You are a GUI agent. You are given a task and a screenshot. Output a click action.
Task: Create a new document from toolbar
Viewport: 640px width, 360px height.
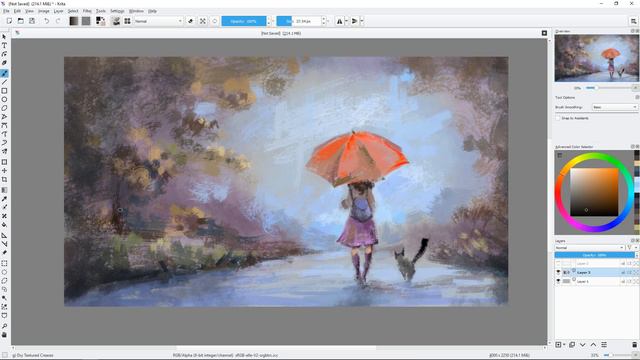9,21
